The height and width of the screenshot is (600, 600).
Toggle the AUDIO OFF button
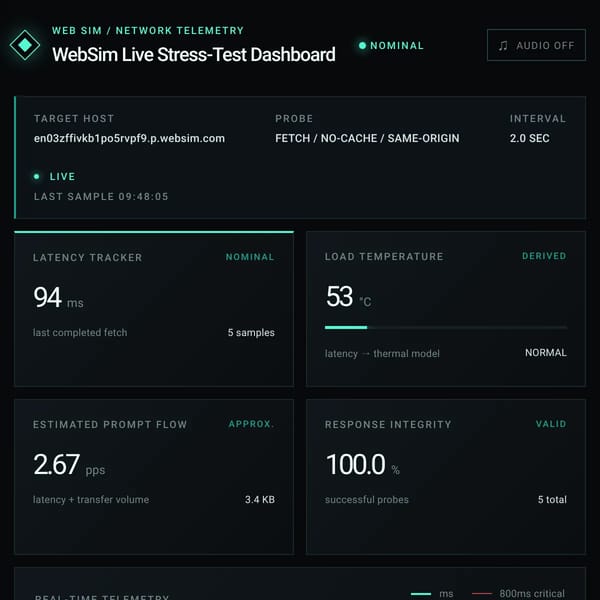click(536, 45)
